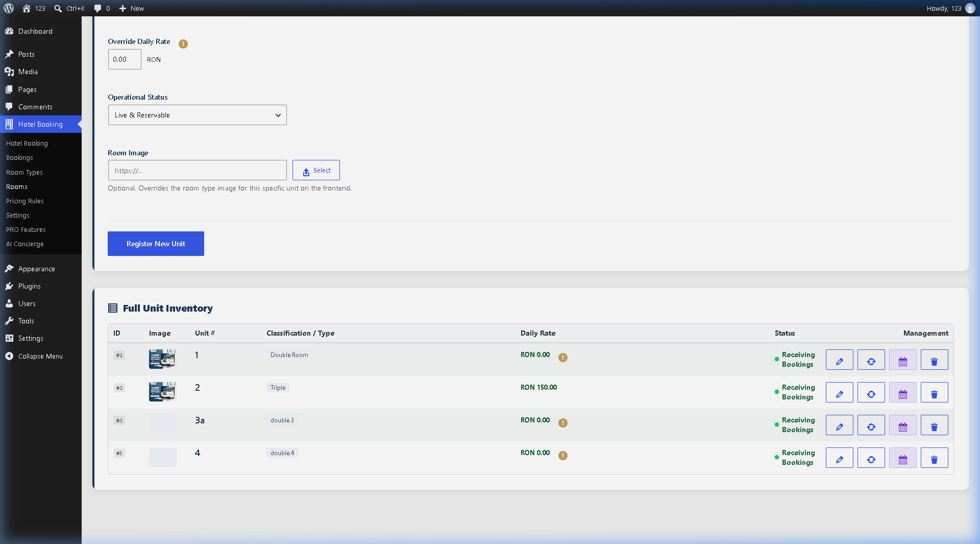
Task: Open the Appearance menu
Action: coord(41,269)
